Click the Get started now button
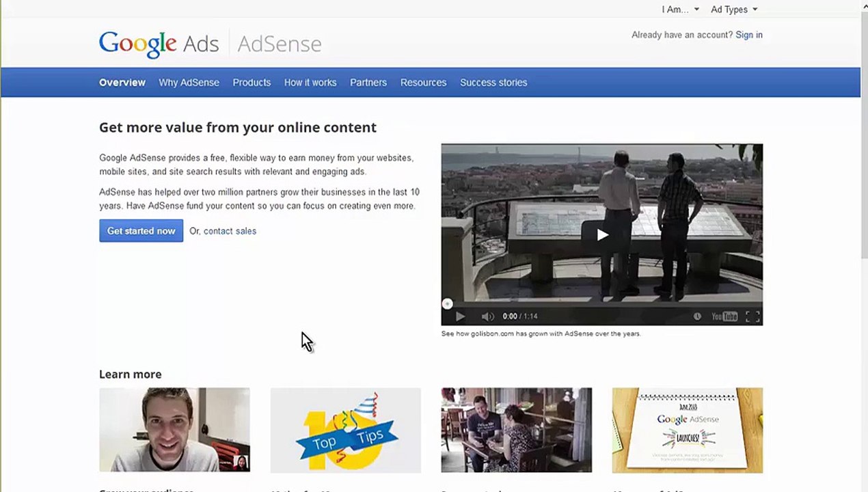This screenshot has width=868, height=492. click(141, 231)
